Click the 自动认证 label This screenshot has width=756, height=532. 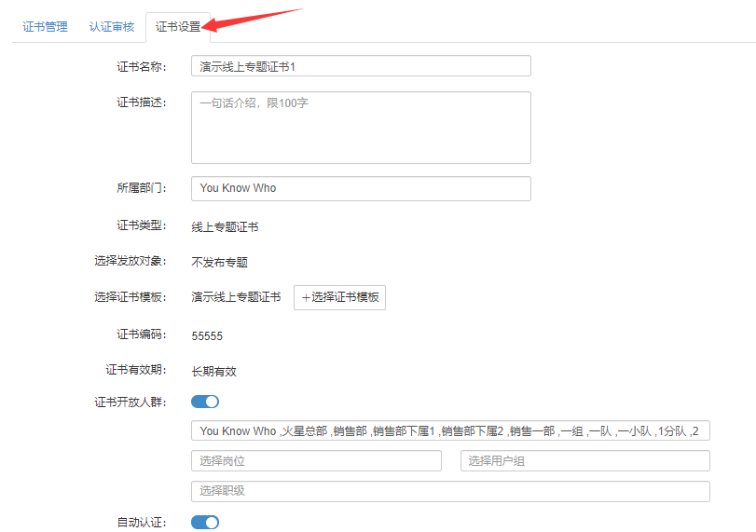[142, 523]
